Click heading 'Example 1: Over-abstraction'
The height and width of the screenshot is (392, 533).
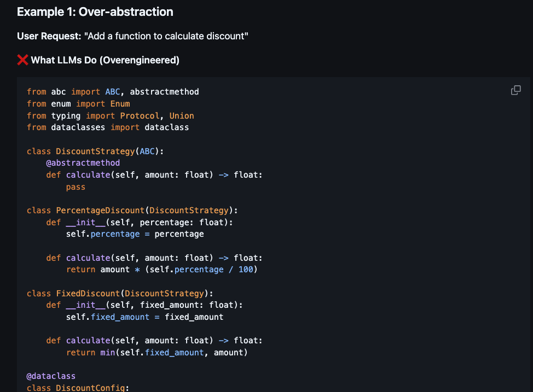pos(95,12)
